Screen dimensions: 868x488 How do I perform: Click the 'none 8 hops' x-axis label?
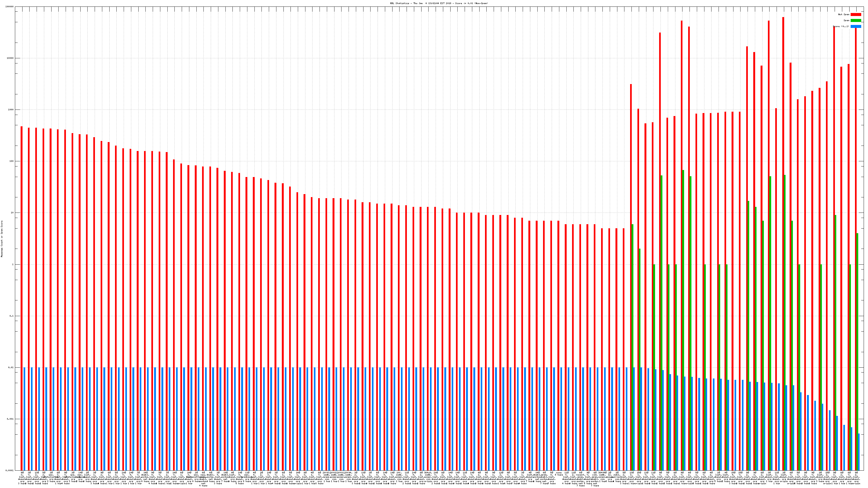click(559, 474)
